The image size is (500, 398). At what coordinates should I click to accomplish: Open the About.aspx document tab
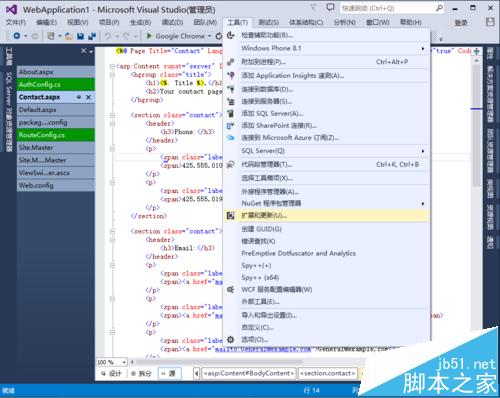tap(56, 72)
